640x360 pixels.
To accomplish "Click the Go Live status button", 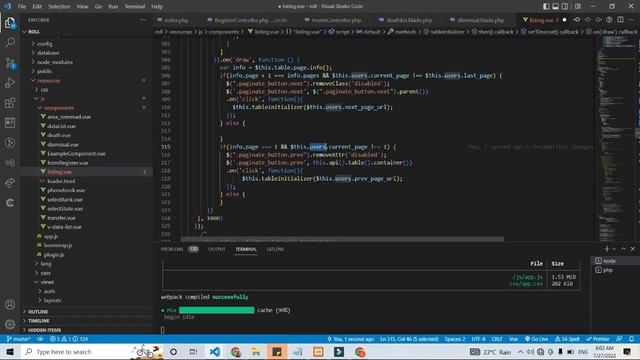I will click(x=536, y=339).
